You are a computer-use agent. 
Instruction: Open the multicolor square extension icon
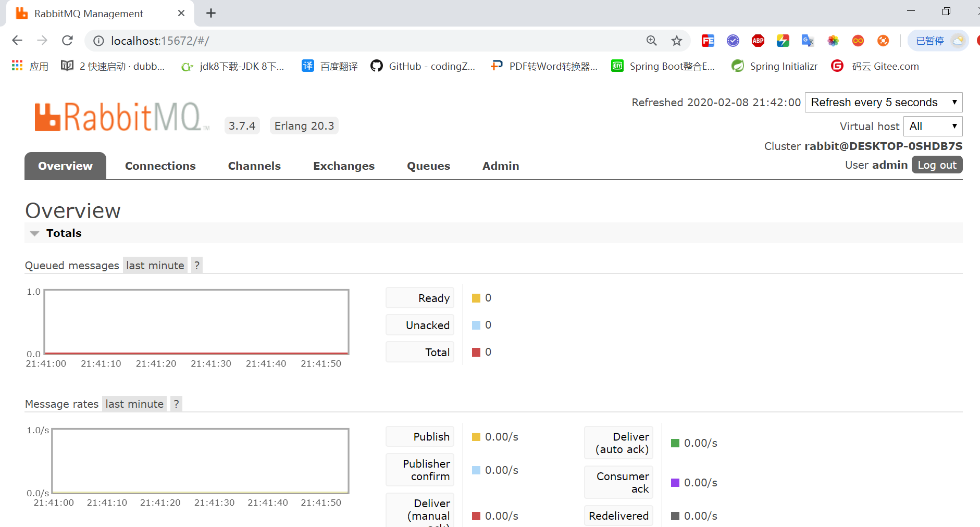783,41
